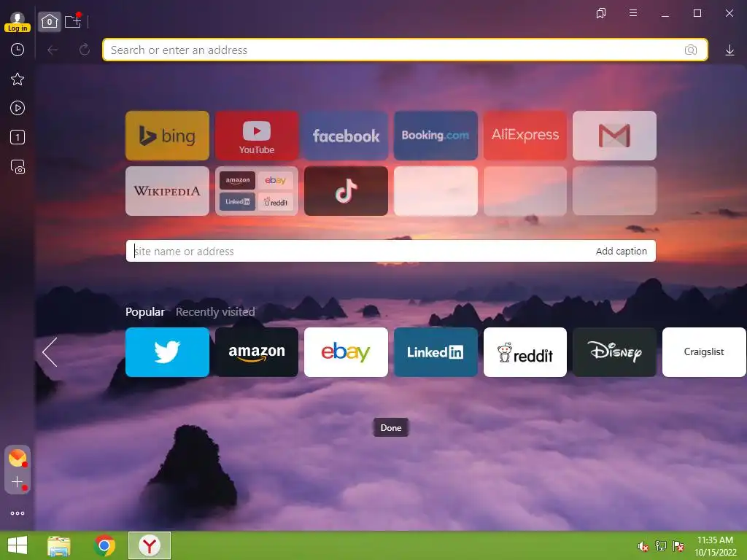Add the Twitter popular tile

click(167, 352)
